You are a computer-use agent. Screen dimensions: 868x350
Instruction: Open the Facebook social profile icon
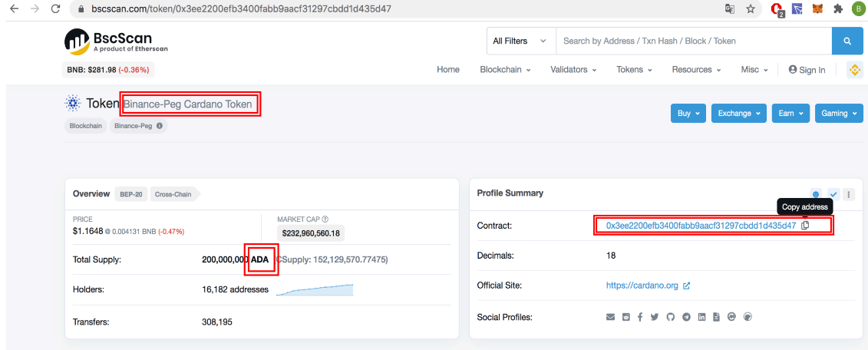click(x=640, y=317)
